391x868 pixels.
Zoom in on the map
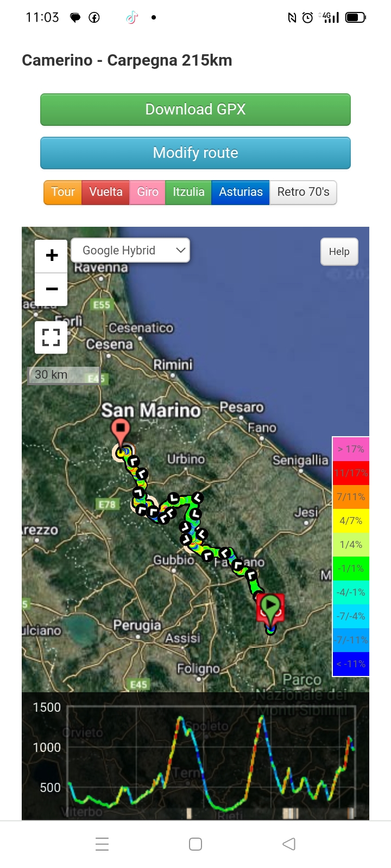pos(52,256)
